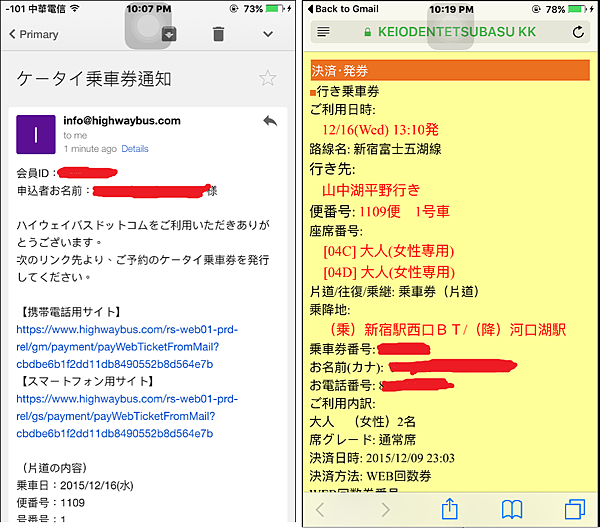Open Safari tabs overview icon
The height and width of the screenshot is (528, 600).
(575, 509)
